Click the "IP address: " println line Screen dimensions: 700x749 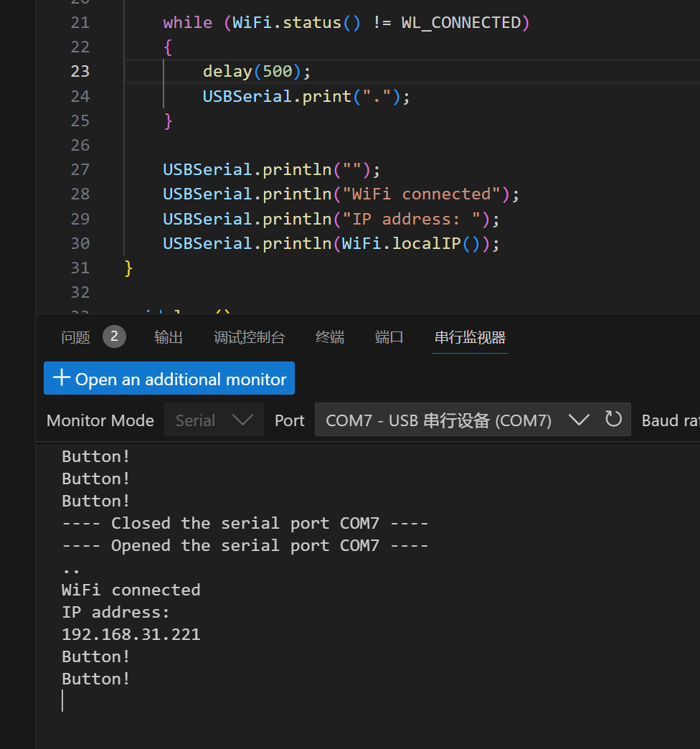click(331, 219)
